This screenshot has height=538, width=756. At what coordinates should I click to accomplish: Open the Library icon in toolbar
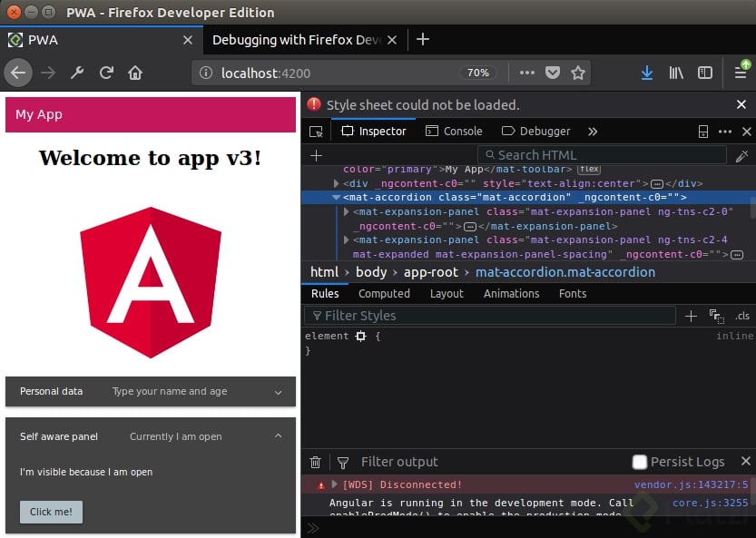(x=675, y=73)
